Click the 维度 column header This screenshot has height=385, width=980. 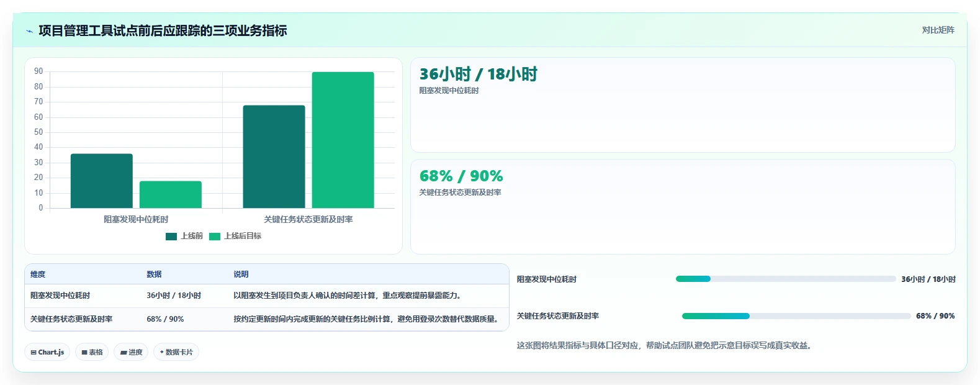38,274
